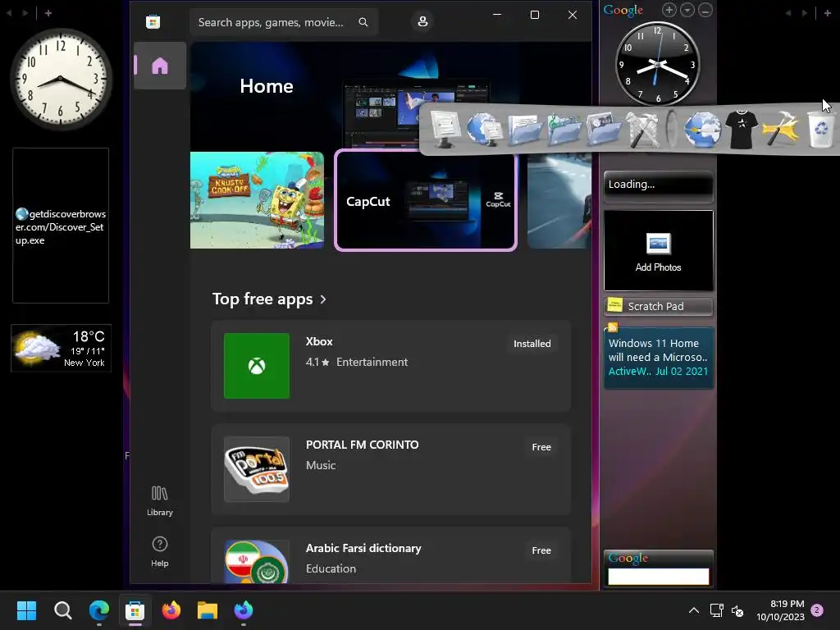The width and height of the screenshot is (840, 630).
Task: Click the Loading... gadget box in Google sidebar
Action: [x=659, y=186]
